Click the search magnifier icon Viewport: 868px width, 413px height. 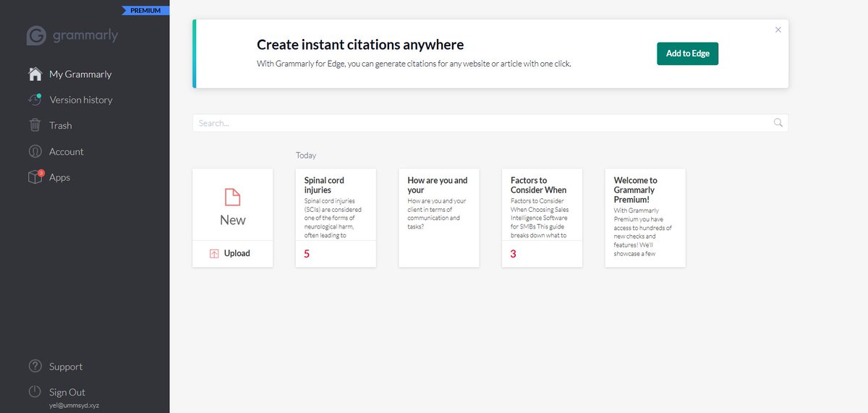(778, 123)
